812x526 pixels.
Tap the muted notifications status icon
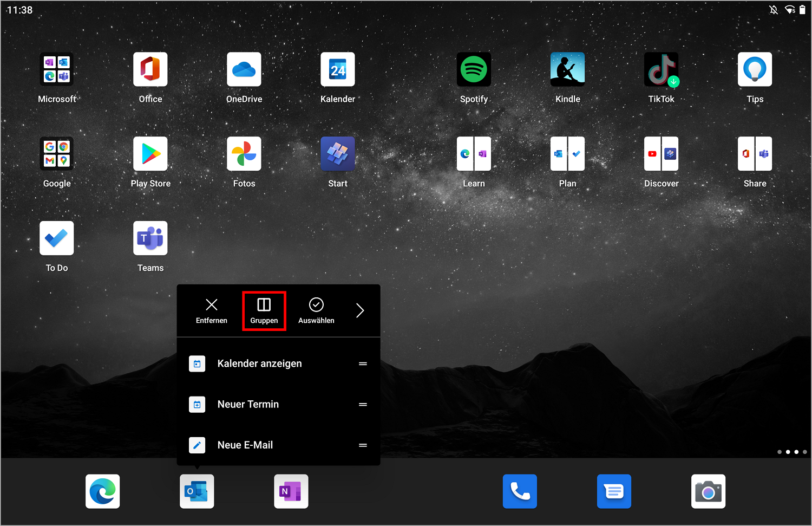pos(774,10)
